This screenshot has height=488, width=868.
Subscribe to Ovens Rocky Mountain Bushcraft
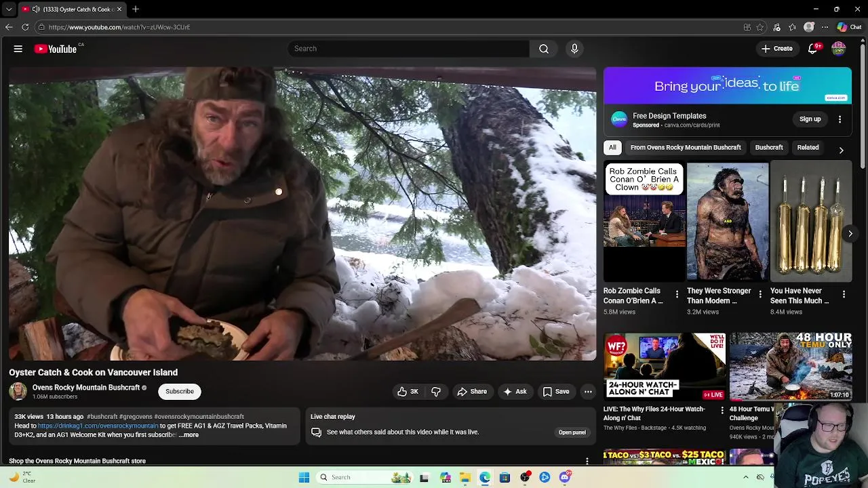click(180, 391)
